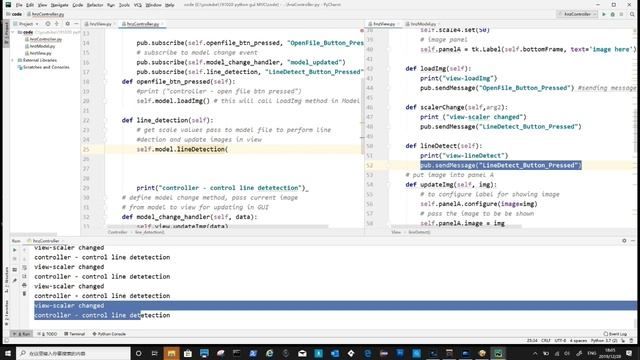Switch to hnzController.py editor tab

click(142, 24)
